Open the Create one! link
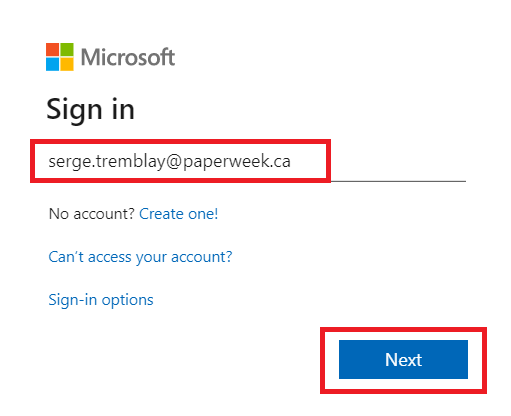Image resolution: width=511 pixels, height=416 pixels. click(x=179, y=214)
